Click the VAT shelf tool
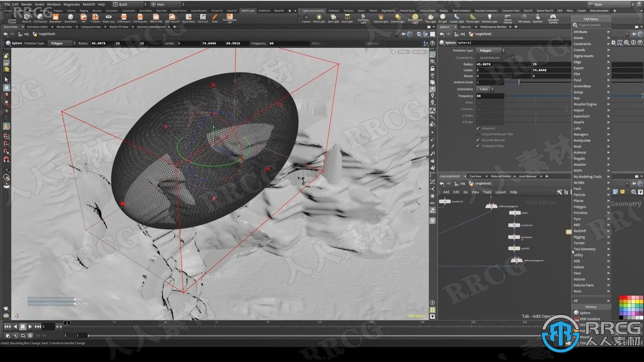Image resolution: width=644 pixels, height=362 pixels. coord(84,19)
